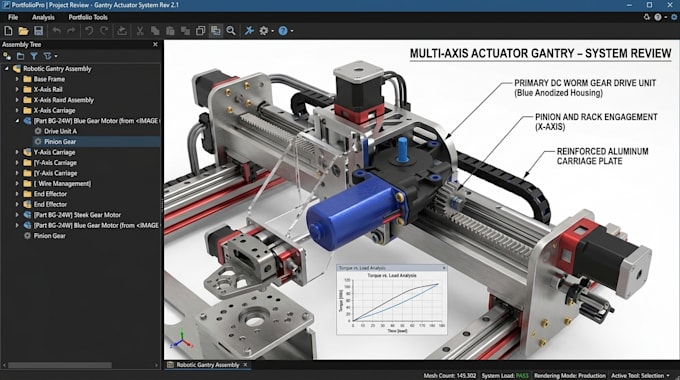Image resolution: width=680 pixels, height=380 pixels.
Task: Click the XYZ axis triad in the viewport
Action: [181, 340]
